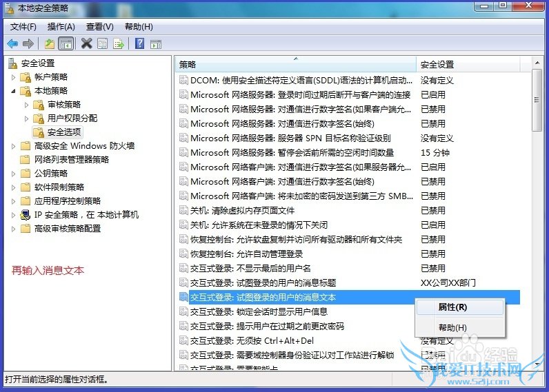The width and height of the screenshot is (549, 392).
Task: Click the scrollbar up arrow
Action: (x=537, y=63)
